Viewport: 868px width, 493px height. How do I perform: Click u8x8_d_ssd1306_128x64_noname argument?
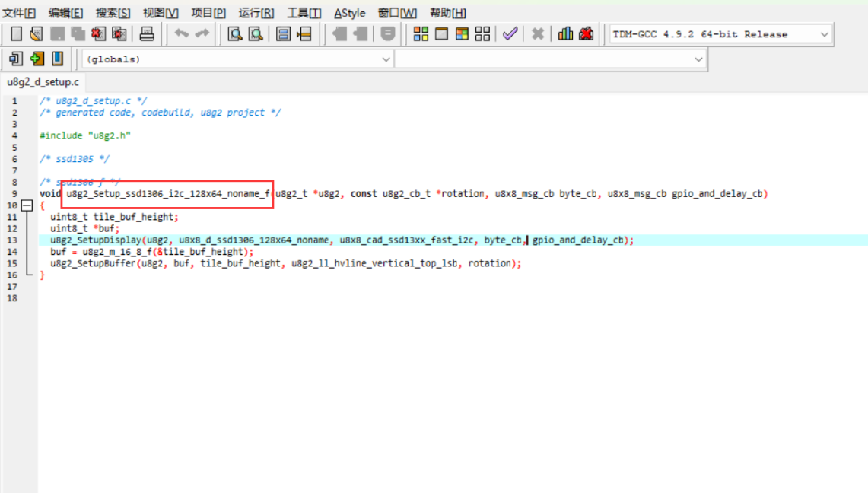[253, 240]
